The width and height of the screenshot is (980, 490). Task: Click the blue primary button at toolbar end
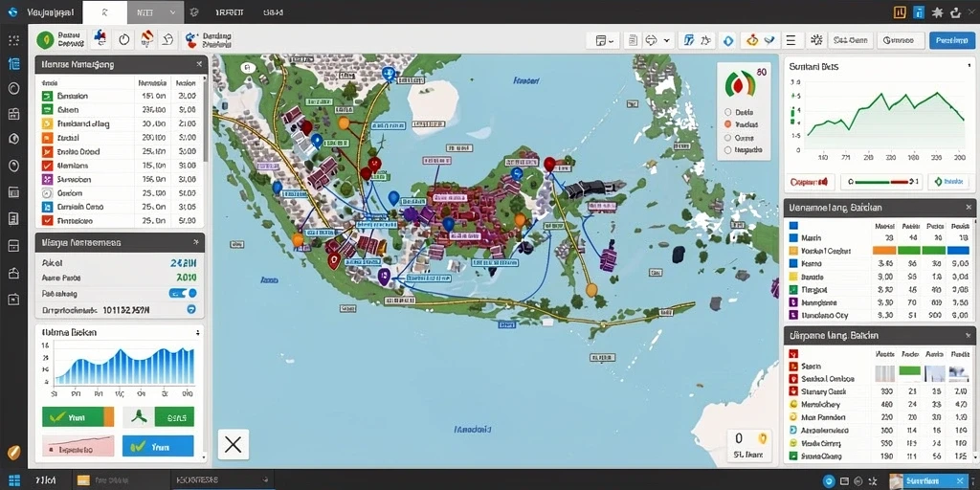tap(952, 40)
